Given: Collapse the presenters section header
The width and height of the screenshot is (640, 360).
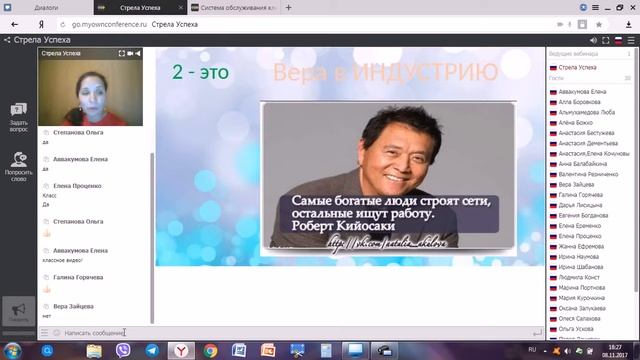Looking at the screenshot, I should point(590,54).
